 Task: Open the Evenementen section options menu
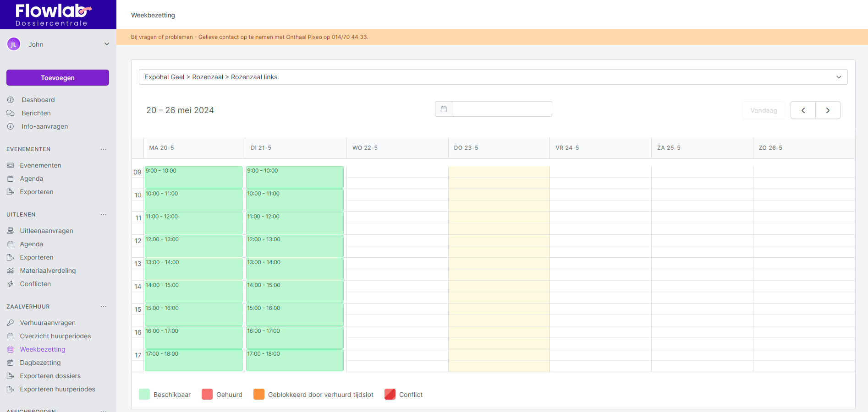click(x=104, y=149)
